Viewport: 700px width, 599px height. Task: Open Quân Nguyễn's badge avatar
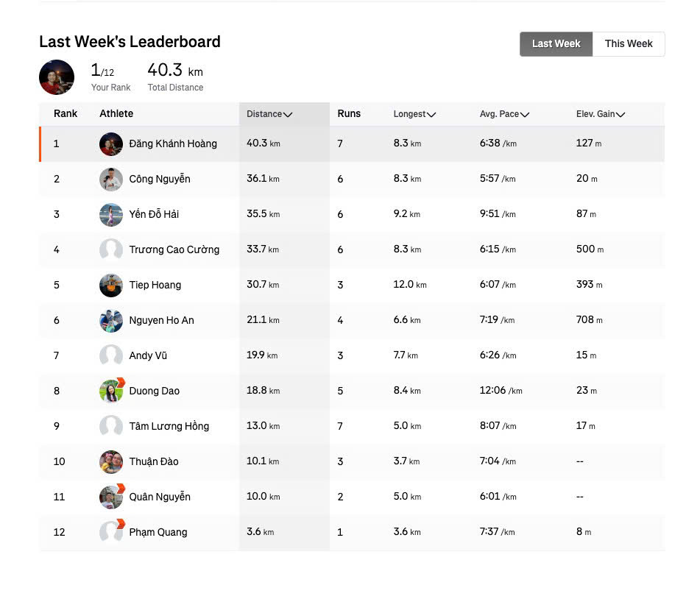[112, 496]
